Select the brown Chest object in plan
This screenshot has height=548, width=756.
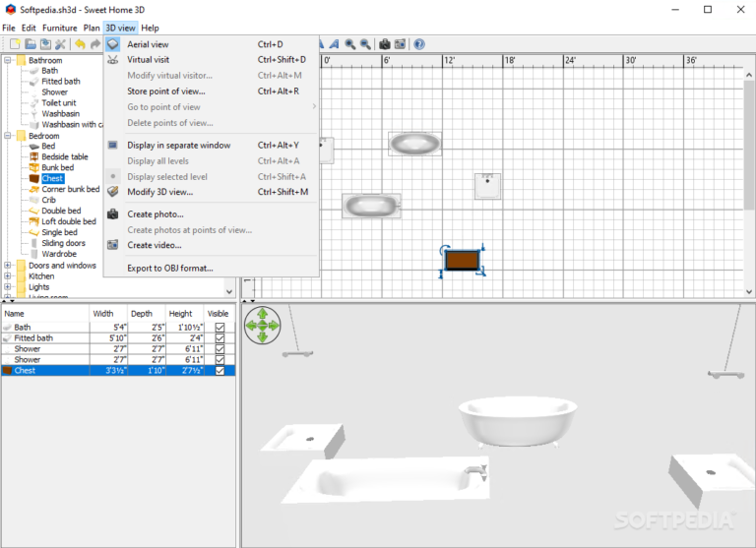point(462,261)
